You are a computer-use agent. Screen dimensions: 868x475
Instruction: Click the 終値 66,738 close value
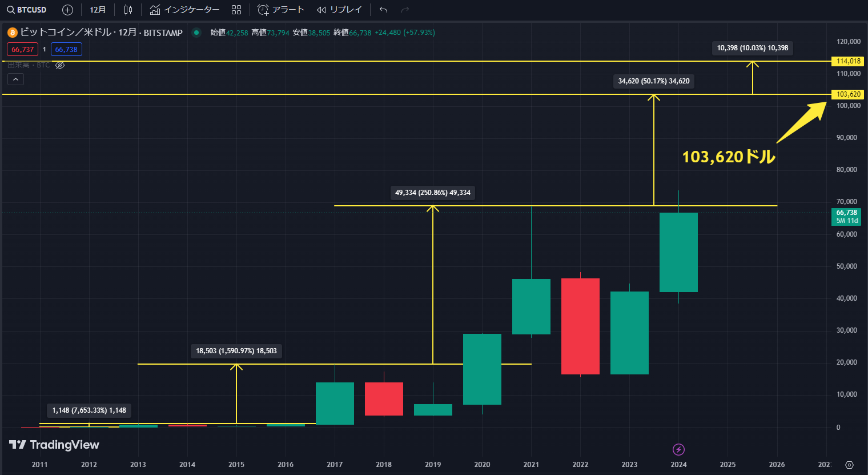point(352,33)
